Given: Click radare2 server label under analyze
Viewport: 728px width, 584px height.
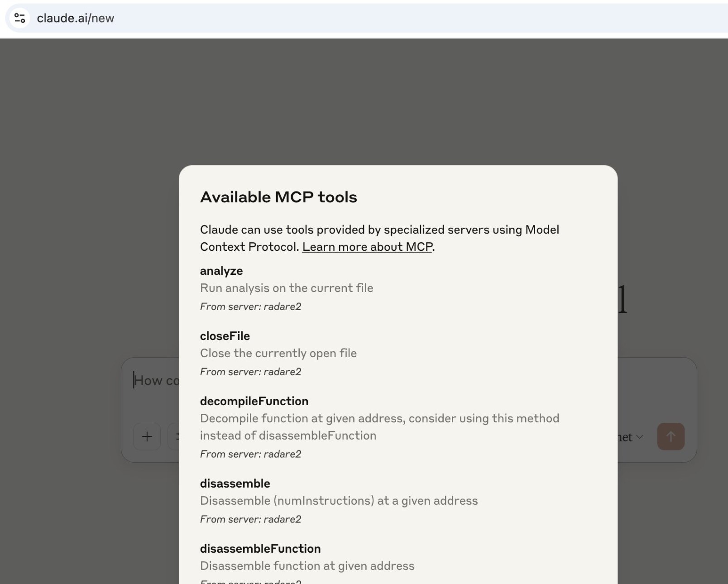Looking at the screenshot, I should (250, 306).
